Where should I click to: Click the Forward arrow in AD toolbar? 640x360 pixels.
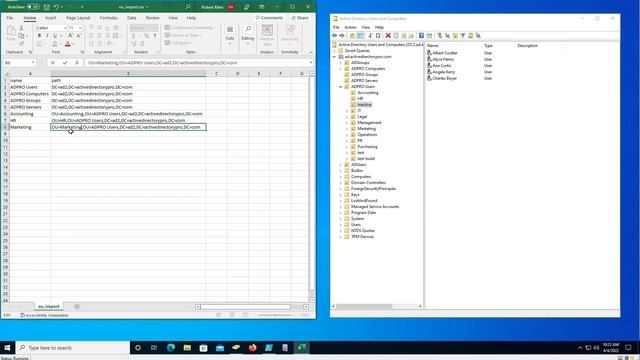(342, 36)
